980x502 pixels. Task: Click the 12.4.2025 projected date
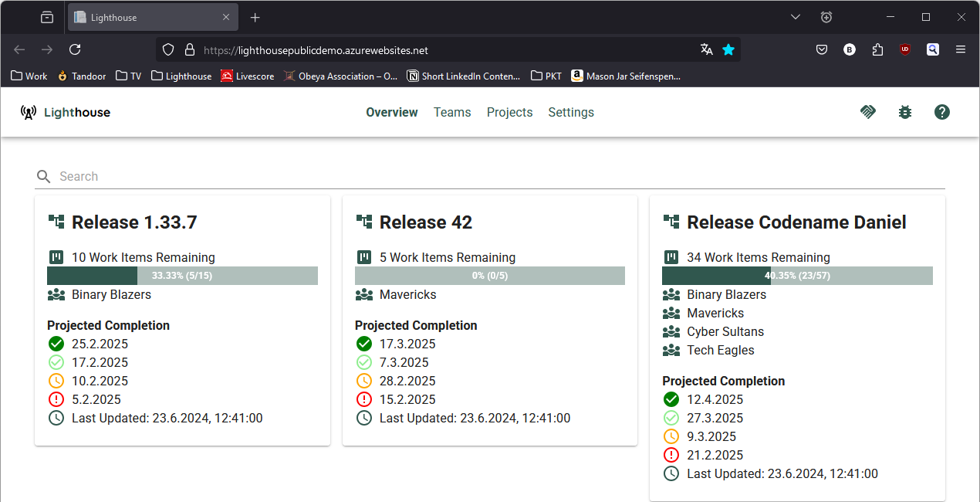point(715,399)
